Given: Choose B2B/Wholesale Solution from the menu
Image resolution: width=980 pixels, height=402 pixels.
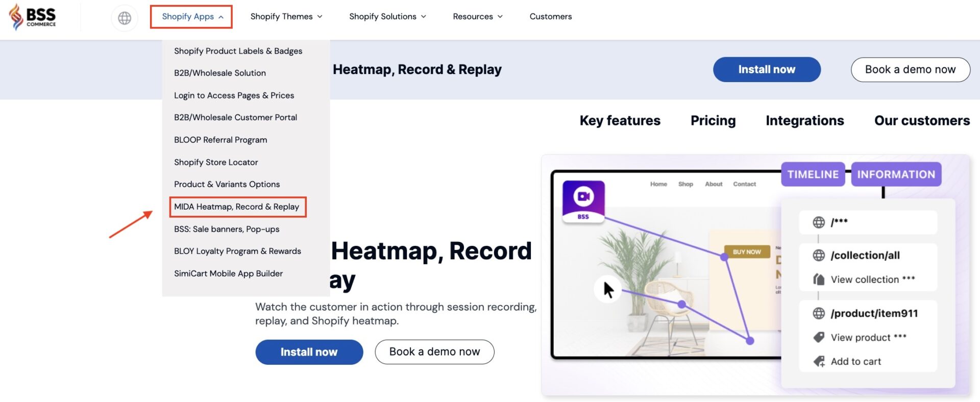Looking at the screenshot, I should click(x=220, y=73).
